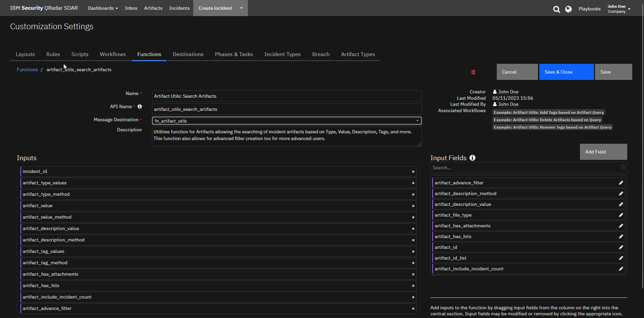
Task: Click the delete function trash icon
Action: [473, 72]
